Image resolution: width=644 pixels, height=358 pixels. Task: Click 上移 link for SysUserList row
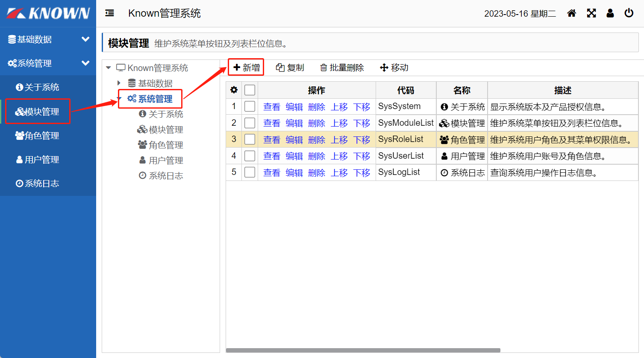339,156
